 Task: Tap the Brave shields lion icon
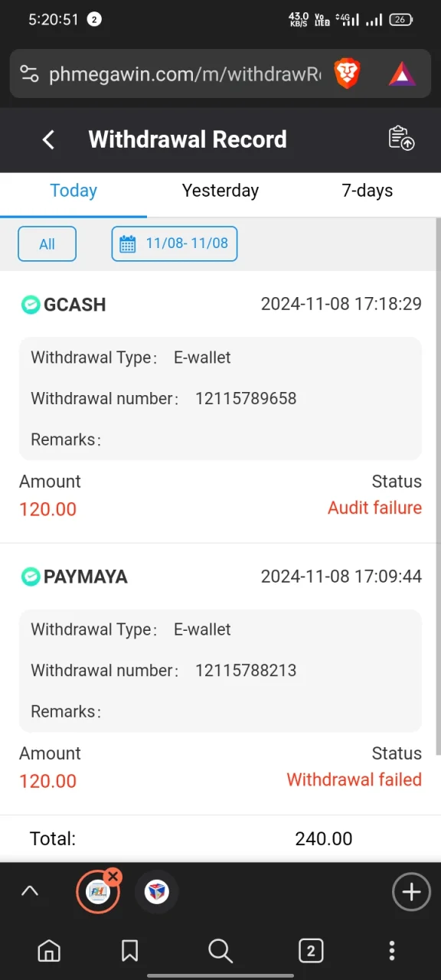[348, 73]
